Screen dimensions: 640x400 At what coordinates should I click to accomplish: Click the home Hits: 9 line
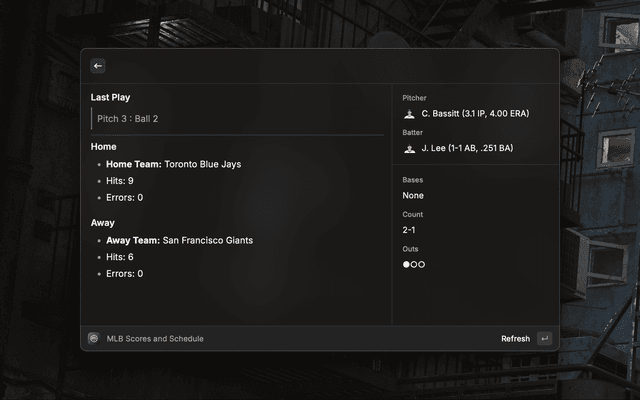pyautogui.click(x=120, y=181)
